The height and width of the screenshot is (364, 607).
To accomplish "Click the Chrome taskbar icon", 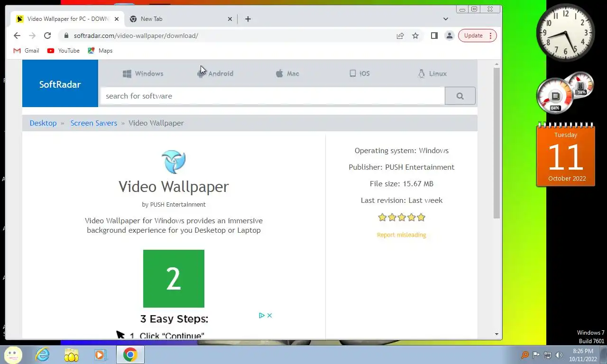I will [130, 355].
